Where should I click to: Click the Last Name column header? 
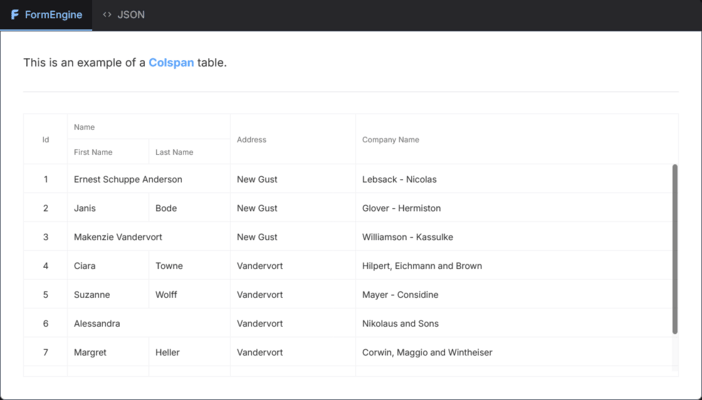click(190, 152)
